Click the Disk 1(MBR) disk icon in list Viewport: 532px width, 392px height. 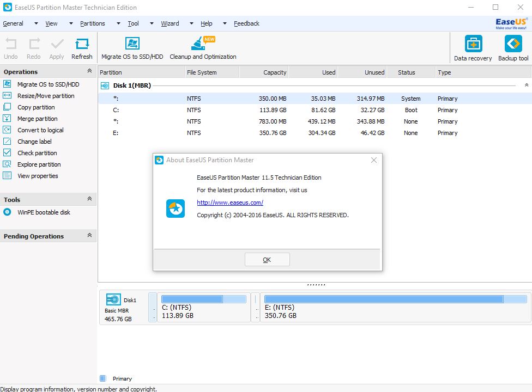pyautogui.click(x=105, y=85)
